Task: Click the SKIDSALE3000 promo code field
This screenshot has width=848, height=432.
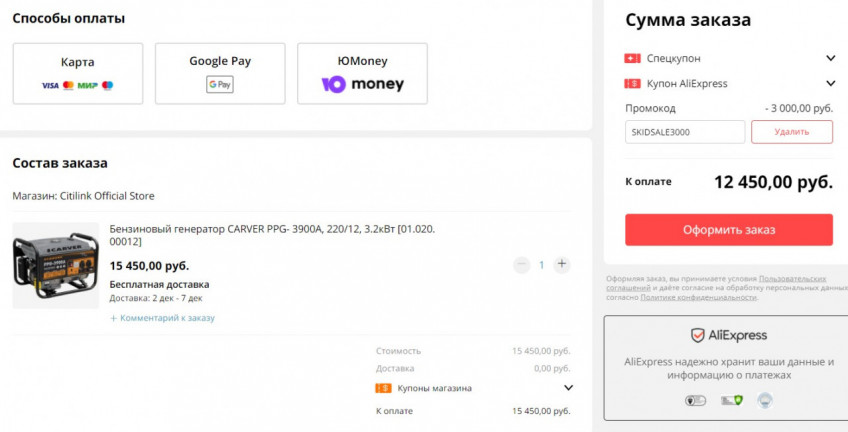Action: pos(685,132)
